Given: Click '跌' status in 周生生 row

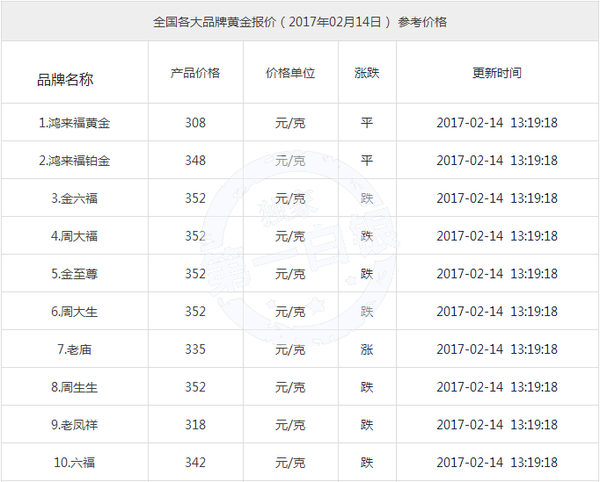Looking at the screenshot, I should [367, 387].
